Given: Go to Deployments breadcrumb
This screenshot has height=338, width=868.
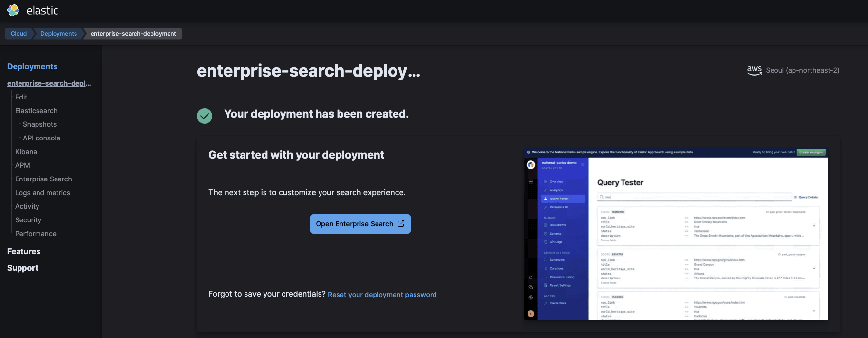Looking at the screenshot, I should 58,34.
